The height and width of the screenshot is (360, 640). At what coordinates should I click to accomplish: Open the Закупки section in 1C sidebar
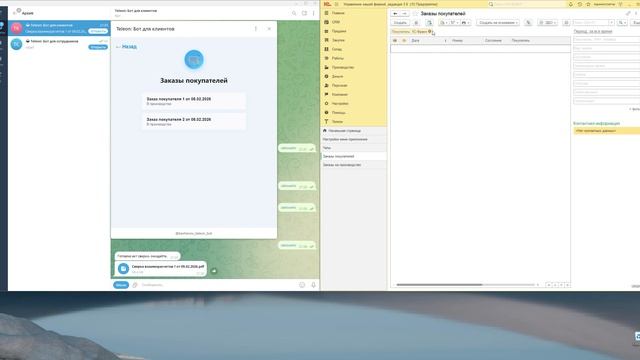(x=338, y=40)
